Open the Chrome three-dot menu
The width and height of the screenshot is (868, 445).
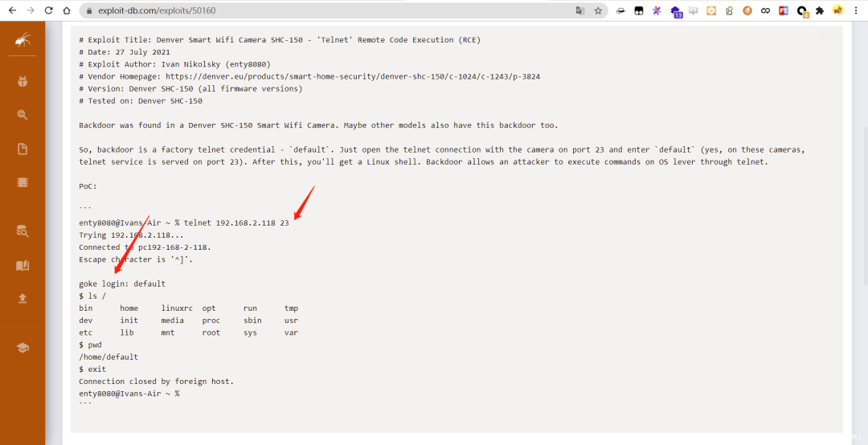click(856, 10)
